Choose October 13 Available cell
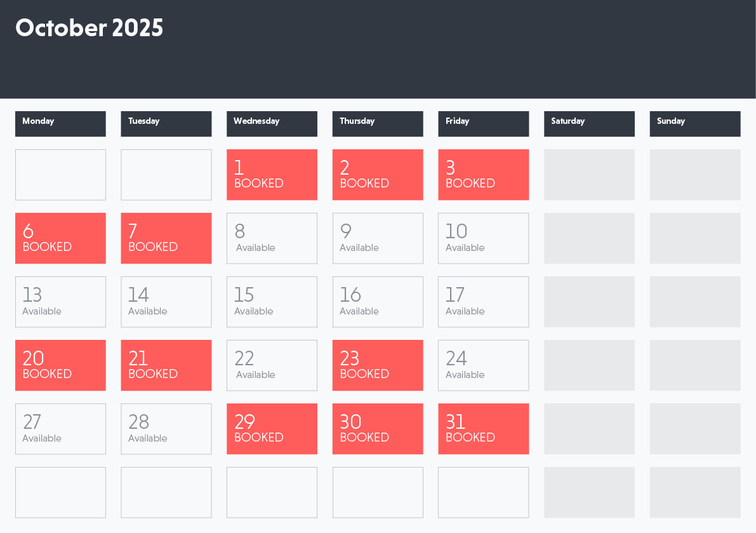 [60, 302]
